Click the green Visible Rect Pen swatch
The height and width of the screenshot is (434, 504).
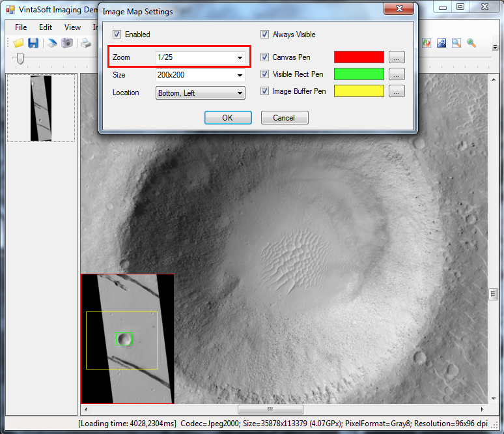coord(359,74)
